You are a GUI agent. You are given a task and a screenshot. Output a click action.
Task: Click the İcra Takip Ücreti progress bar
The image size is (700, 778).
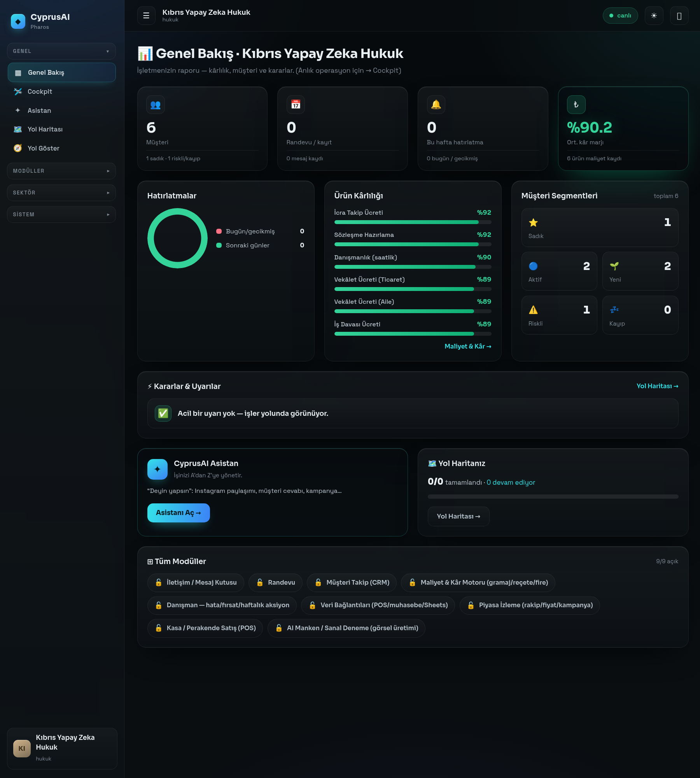(x=413, y=222)
